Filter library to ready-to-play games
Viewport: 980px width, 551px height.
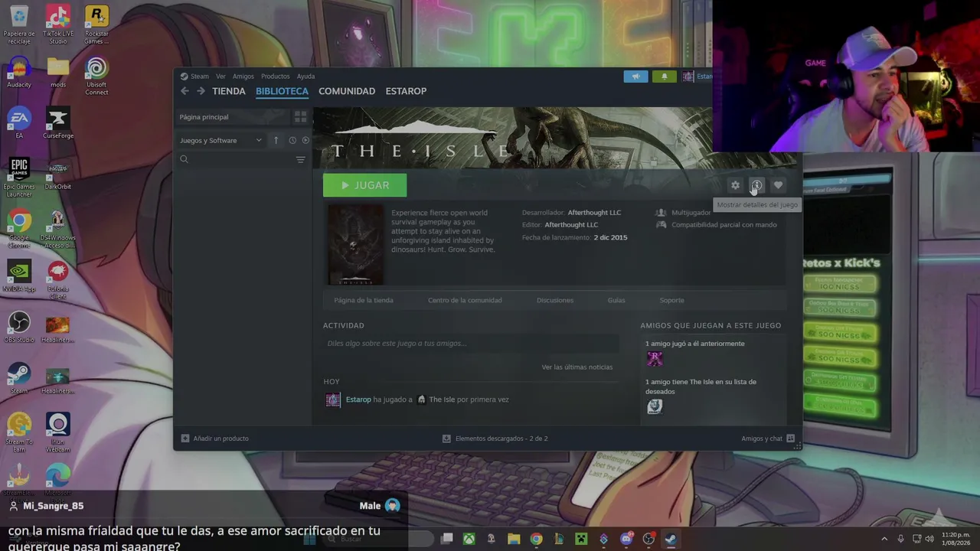pos(305,140)
